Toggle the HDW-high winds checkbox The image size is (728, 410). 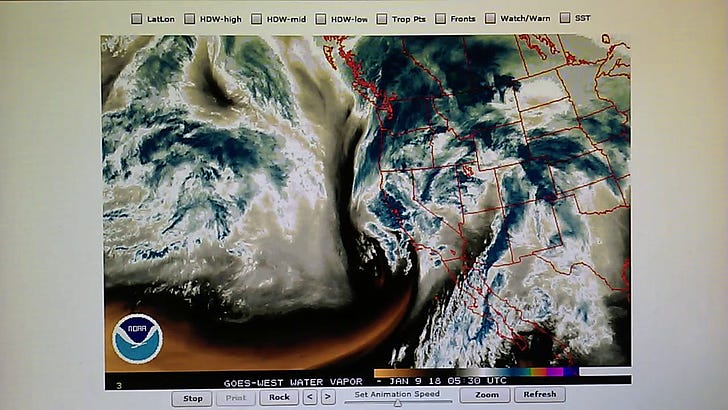[189, 19]
